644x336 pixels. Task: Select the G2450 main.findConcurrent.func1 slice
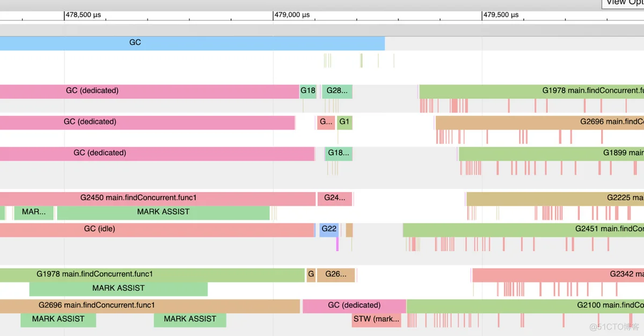pyautogui.click(x=158, y=198)
